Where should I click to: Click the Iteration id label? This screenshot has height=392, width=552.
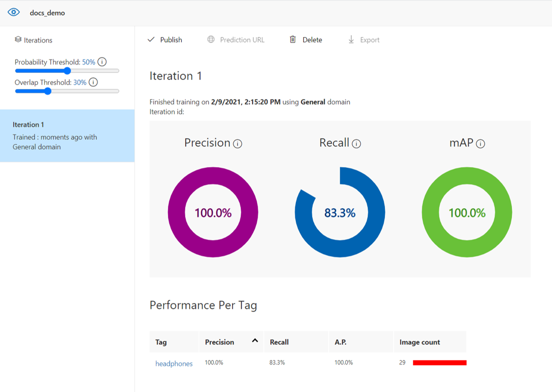(x=167, y=112)
